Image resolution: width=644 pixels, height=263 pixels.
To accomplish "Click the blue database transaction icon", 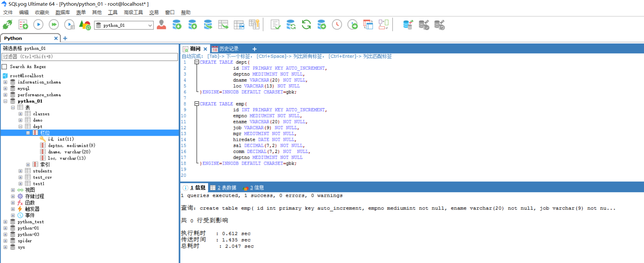I will tap(408, 25).
